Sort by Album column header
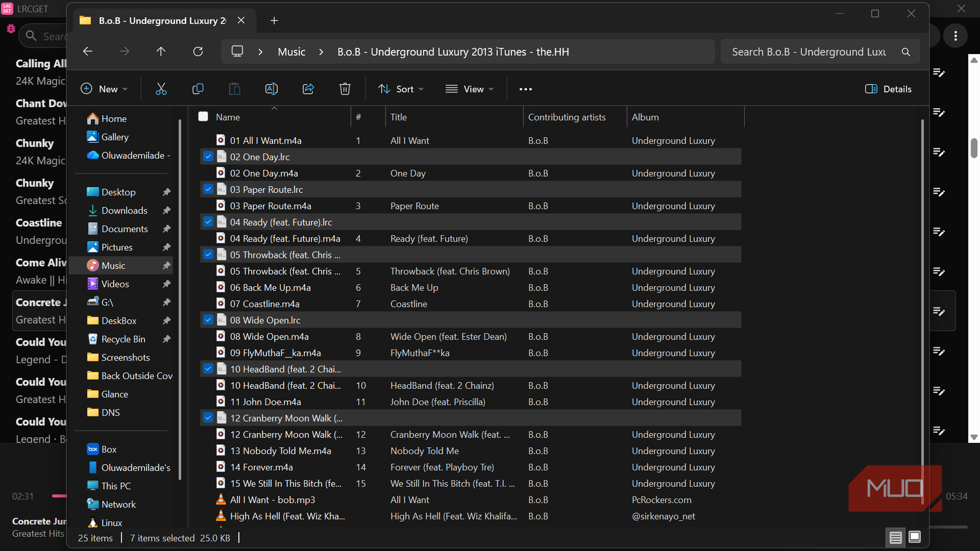The height and width of the screenshot is (551, 980). 645,117
